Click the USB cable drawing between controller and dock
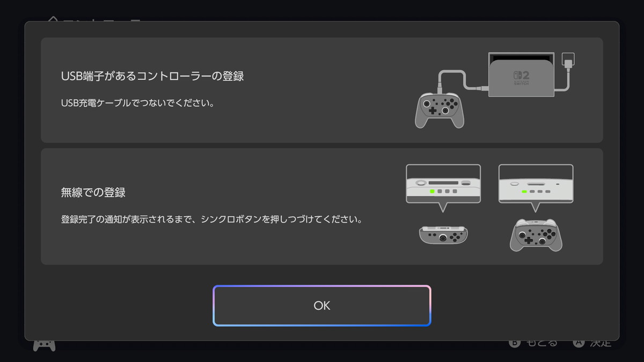 463,80
